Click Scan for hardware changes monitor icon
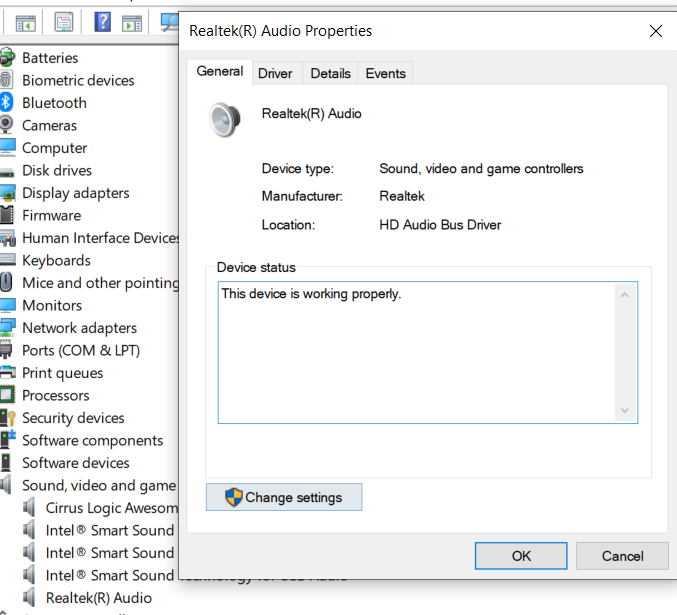 [x=169, y=22]
